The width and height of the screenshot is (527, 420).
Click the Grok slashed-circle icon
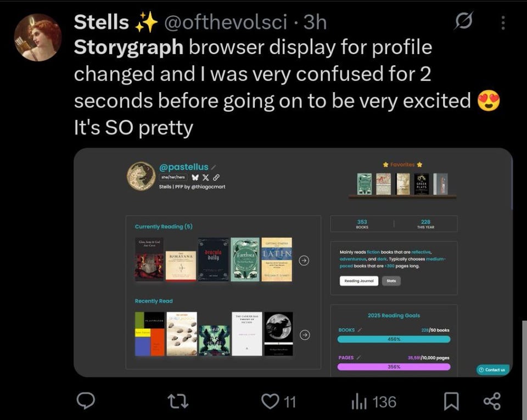click(x=463, y=23)
